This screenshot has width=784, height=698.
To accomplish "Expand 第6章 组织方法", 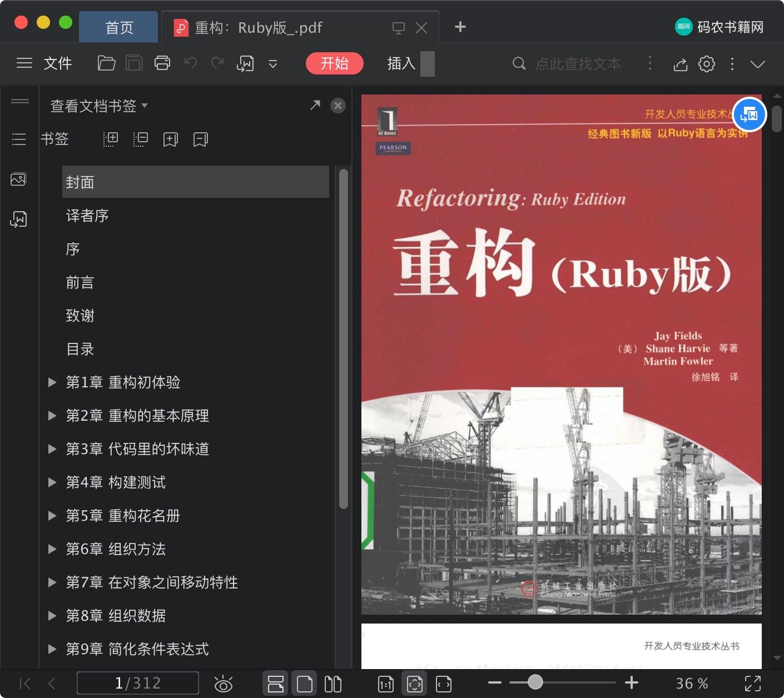I will click(x=52, y=549).
